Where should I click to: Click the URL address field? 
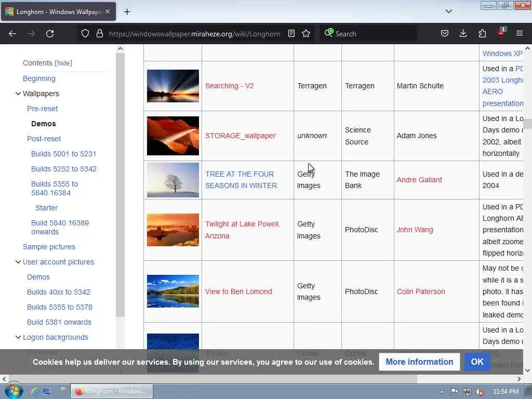click(194, 34)
